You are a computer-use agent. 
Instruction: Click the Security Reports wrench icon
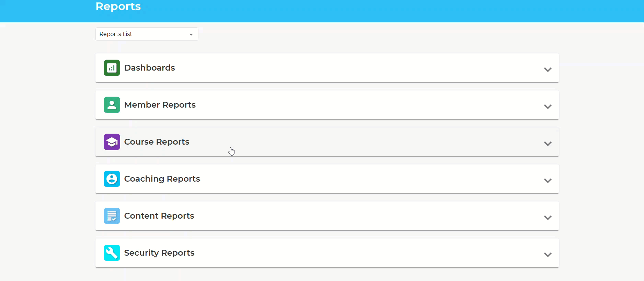coord(112,253)
